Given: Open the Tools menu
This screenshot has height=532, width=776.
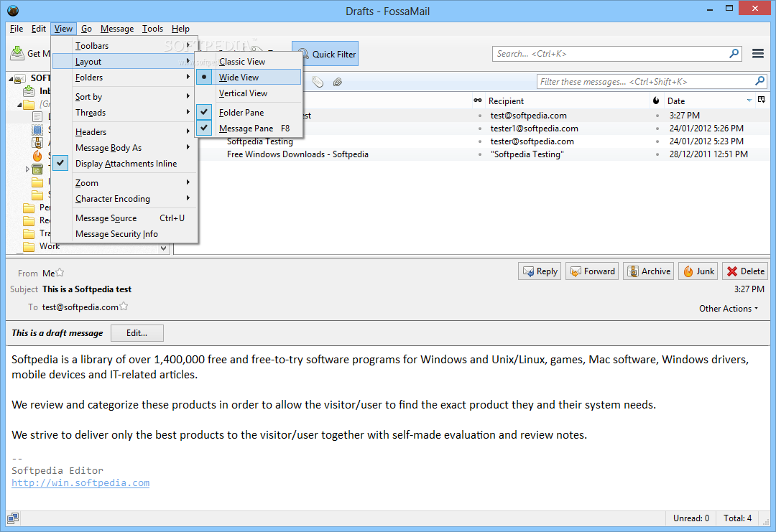Looking at the screenshot, I should pos(152,29).
